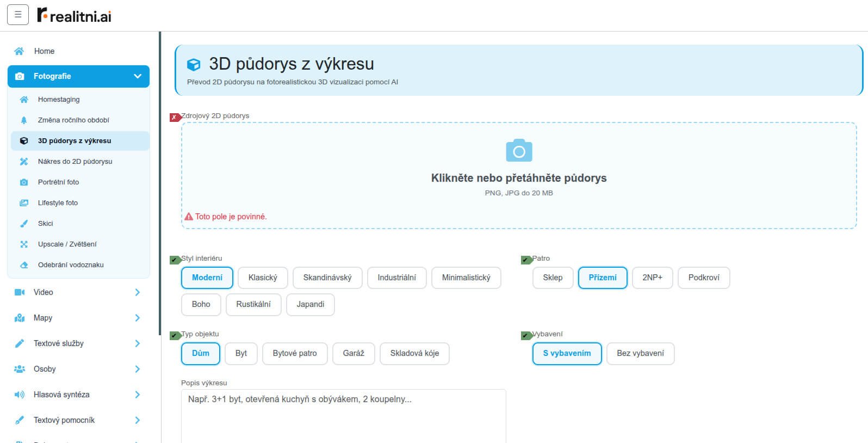This screenshot has height=443, width=868.
Task: Click the 3D půdorys z výkresu cube icon in the sidebar
Action: 24,141
